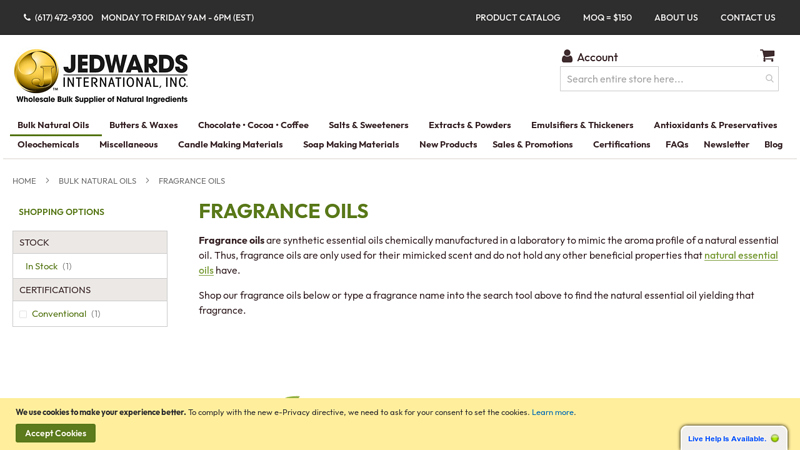
Task: Open Antioxidants & Preservatives menu
Action: pyautogui.click(x=715, y=125)
